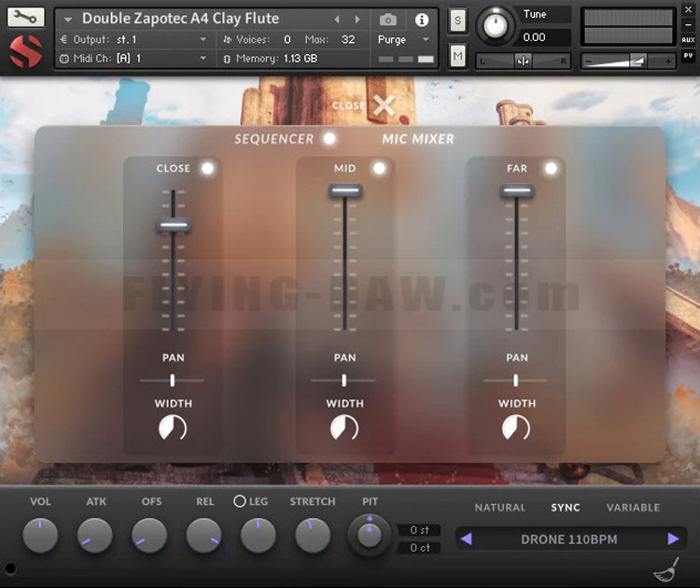Toggle the MID mic enable light

(x=380, y=168)
